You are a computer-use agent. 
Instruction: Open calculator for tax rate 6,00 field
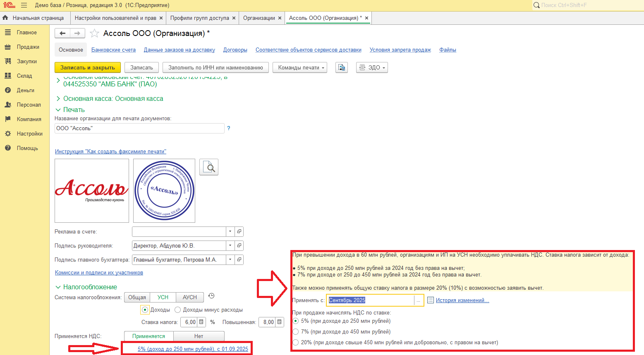pos(201,322)
